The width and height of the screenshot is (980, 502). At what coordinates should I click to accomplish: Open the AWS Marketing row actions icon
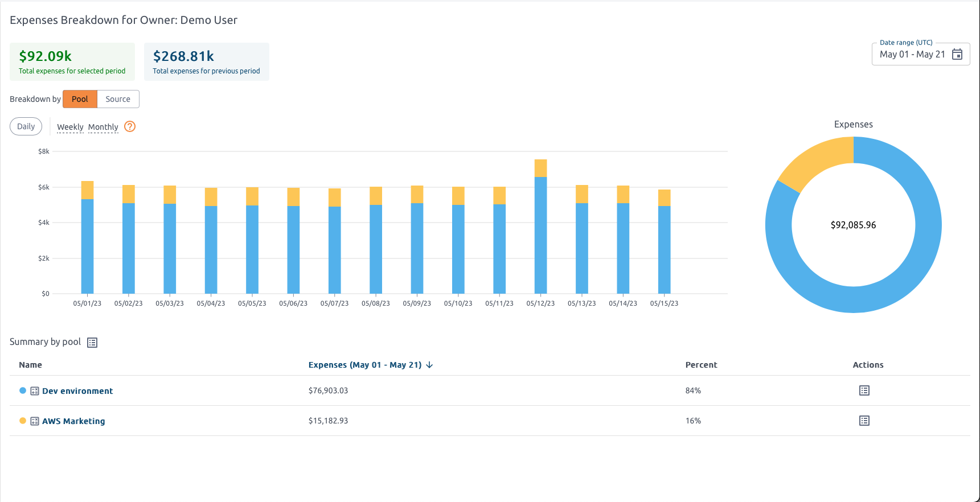864,421
